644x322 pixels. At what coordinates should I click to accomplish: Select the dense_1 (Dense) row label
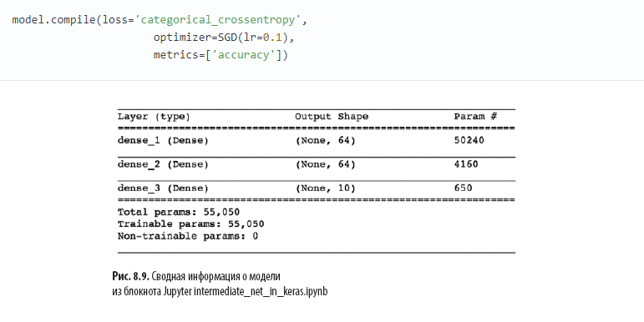coord(163,141)
